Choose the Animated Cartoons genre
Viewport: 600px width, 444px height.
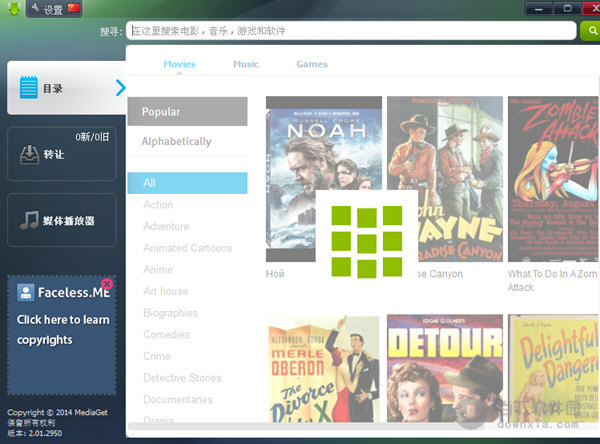click(x=188, y=248)
